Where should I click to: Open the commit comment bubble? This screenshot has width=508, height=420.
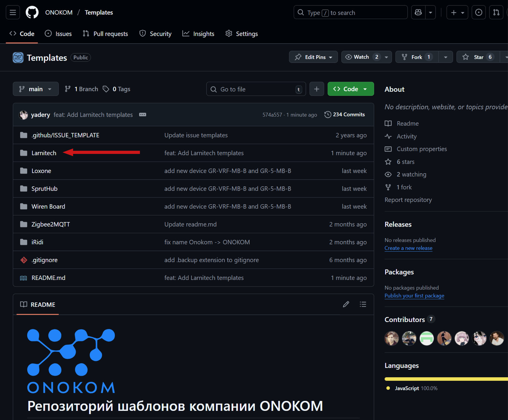point(143,114)
